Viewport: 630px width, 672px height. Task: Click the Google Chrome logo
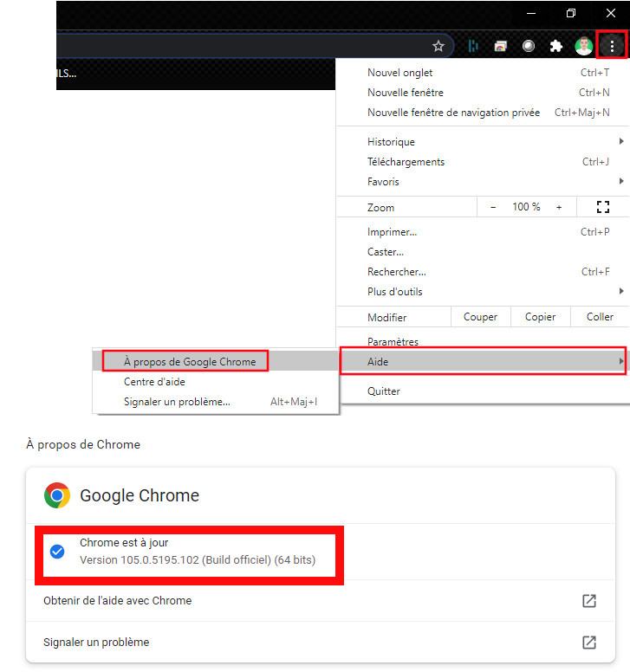[57, 495]
